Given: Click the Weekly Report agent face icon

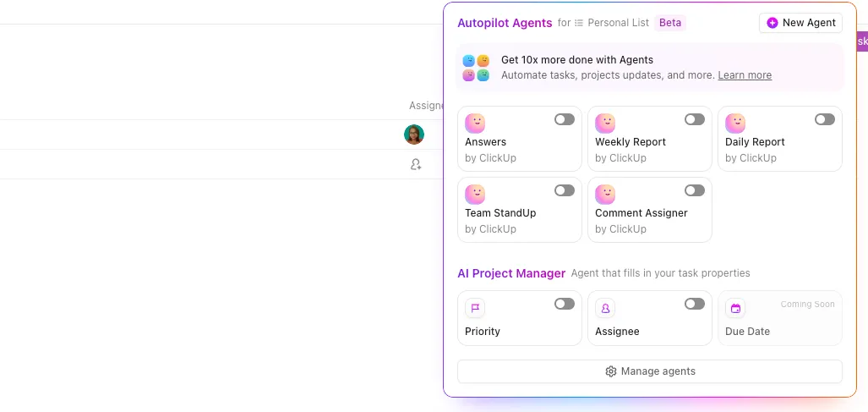Looking at the screenshot, I should pyautogui.click(x=605, y=123).
